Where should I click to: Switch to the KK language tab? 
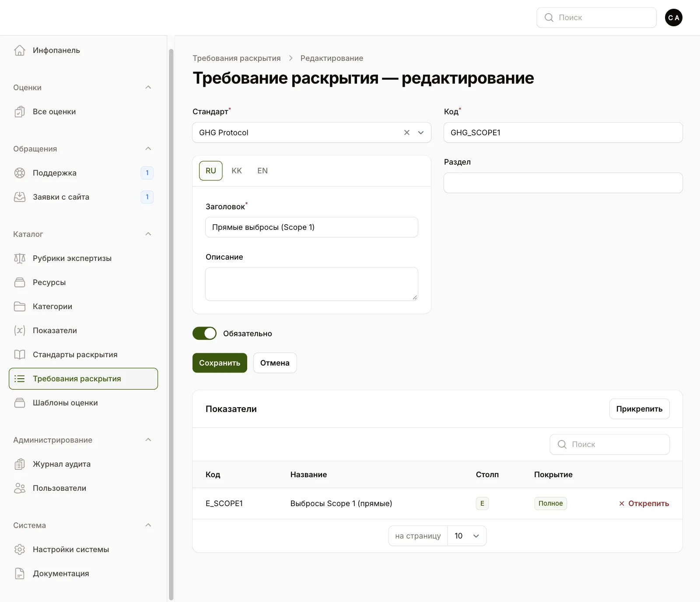(x=237, y=171)
